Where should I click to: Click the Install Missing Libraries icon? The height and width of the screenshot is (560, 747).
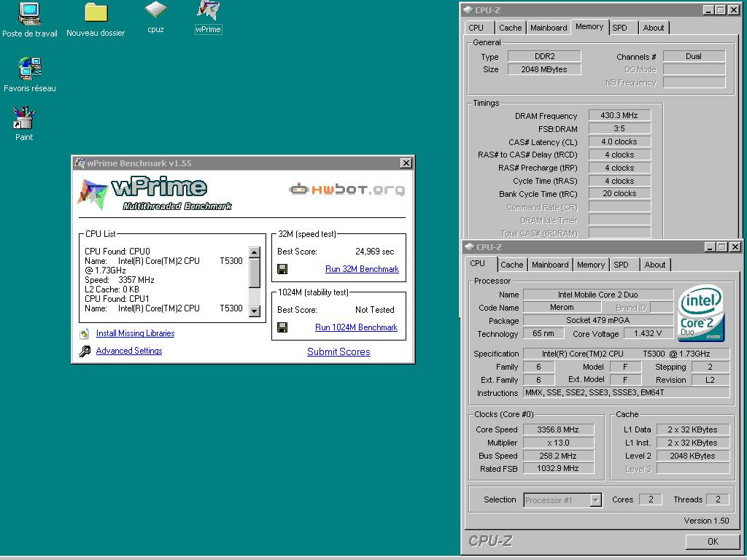pos(85,334)
